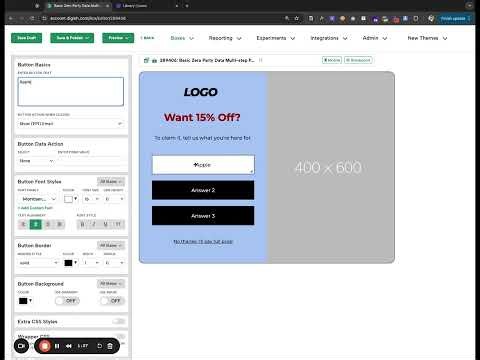Open the New Themes menu

click(x=427, y=38)
